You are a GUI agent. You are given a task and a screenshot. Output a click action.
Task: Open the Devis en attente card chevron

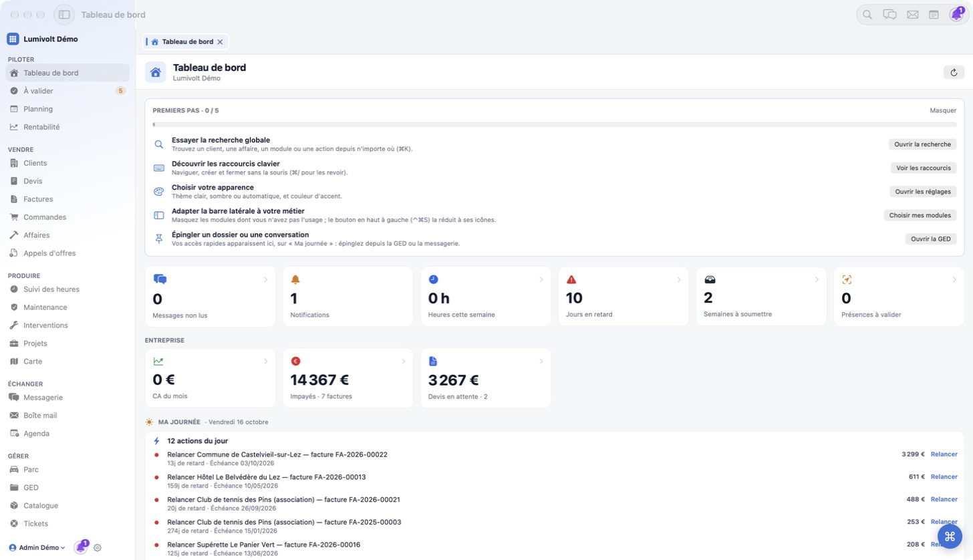click(x=541, y=361)
